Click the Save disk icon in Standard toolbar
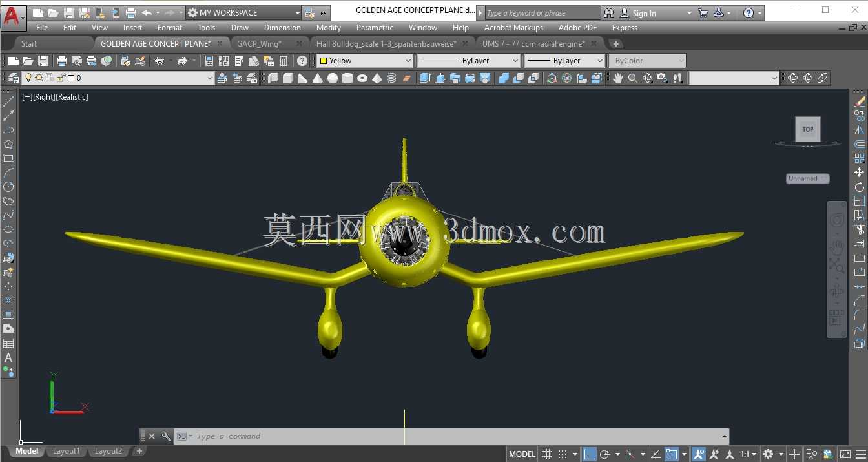 click(x=43, y=61)
